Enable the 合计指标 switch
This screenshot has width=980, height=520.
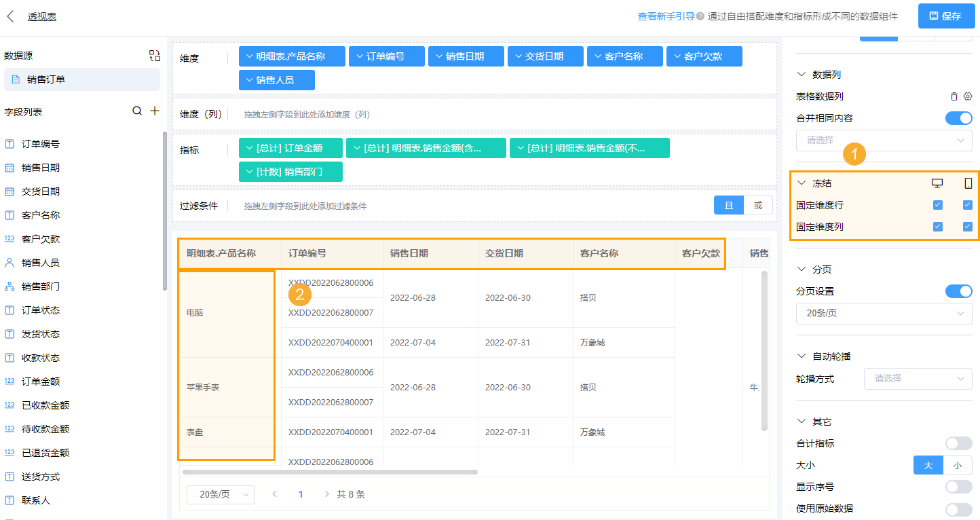(958, 443)
